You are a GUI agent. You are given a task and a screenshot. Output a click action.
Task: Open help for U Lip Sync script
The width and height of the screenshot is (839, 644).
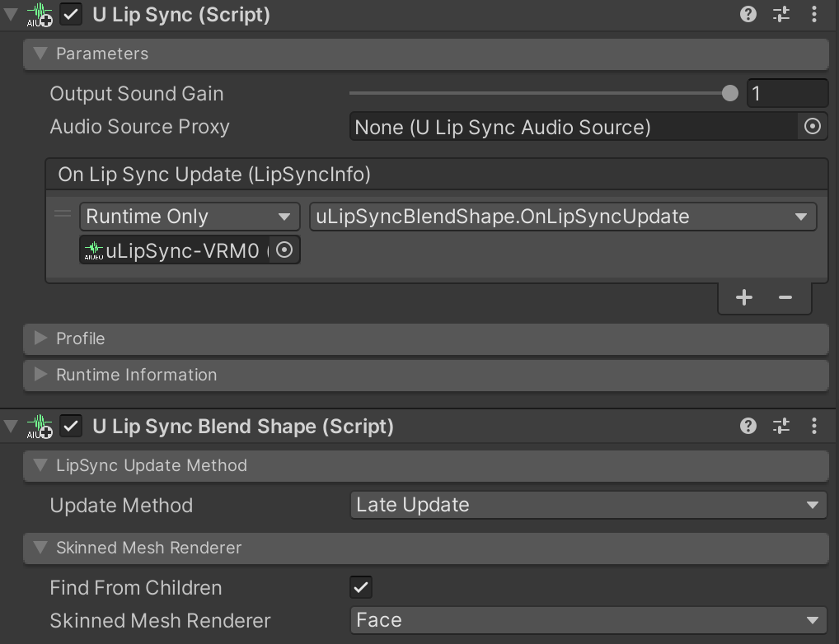(x=748, y=15)
